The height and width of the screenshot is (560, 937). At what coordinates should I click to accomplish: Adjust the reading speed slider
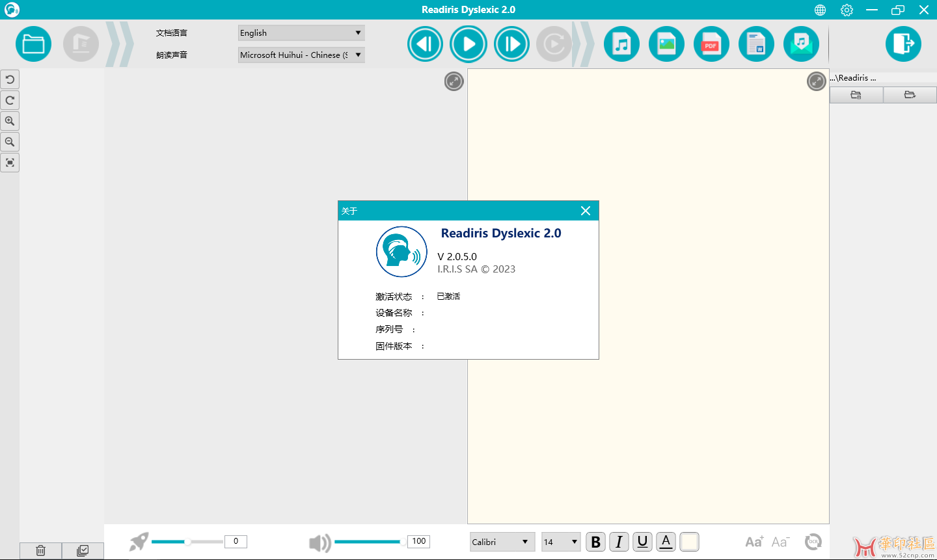pos(187,542)
